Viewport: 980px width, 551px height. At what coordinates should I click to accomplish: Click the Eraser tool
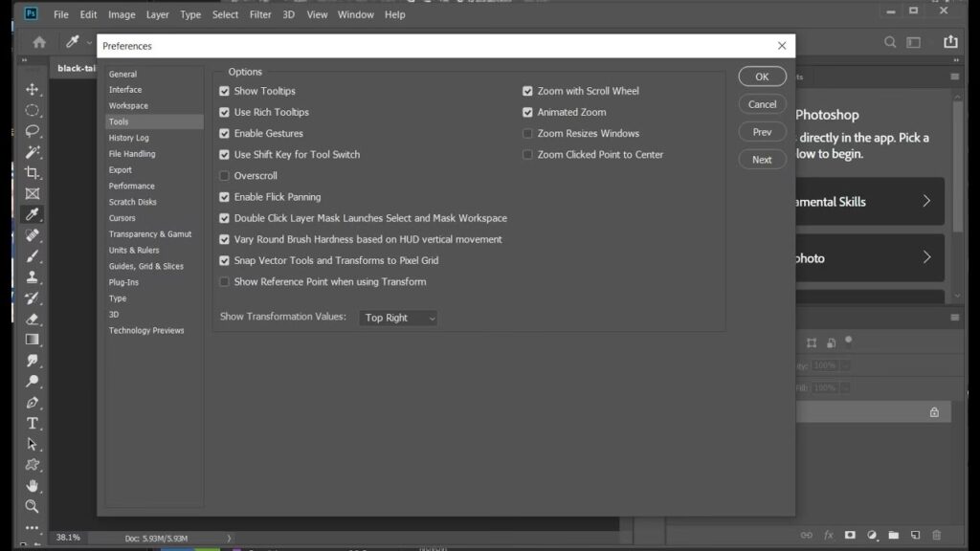coord(33,319)
